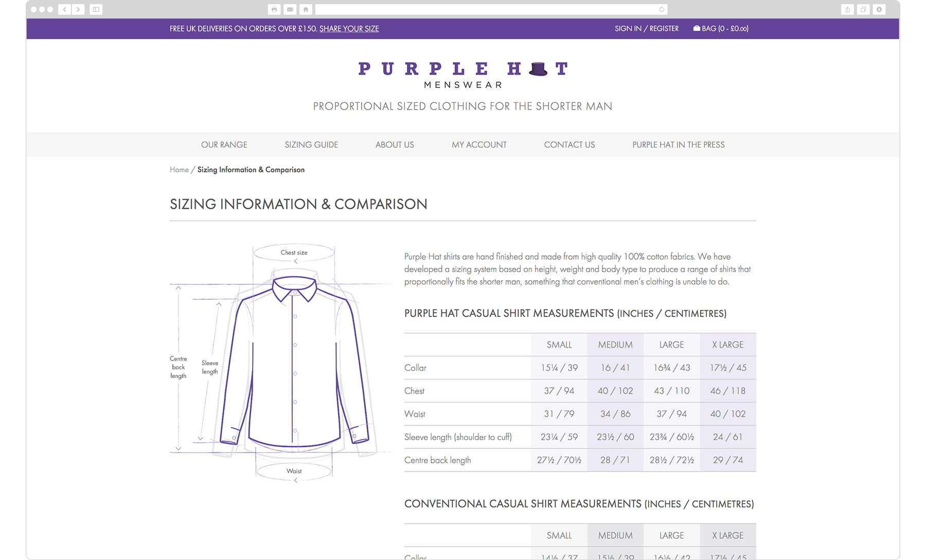Open PURPLE HAT IN THE PRESS
This screenshot has height=560, width=926.
pyautogui.click(x=679, y=145)
